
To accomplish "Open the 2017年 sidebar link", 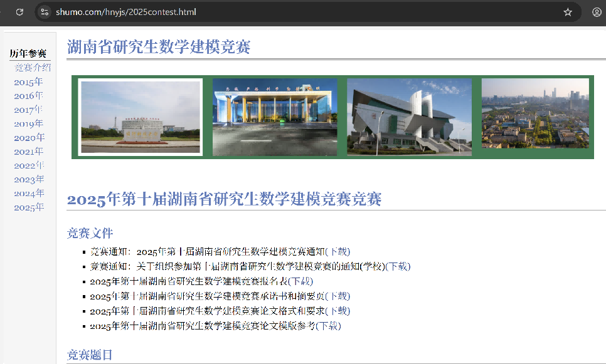I will [28, 110].
